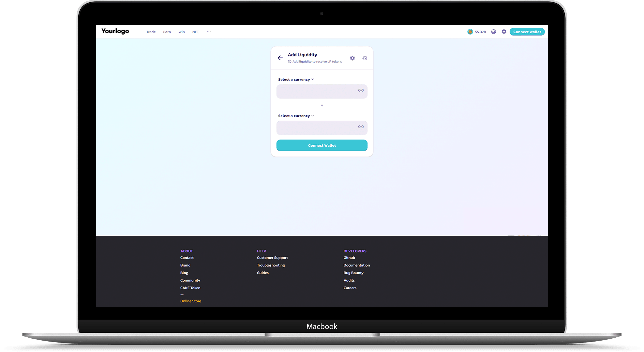Click the Connect Wallet button in form

[322, 145]
